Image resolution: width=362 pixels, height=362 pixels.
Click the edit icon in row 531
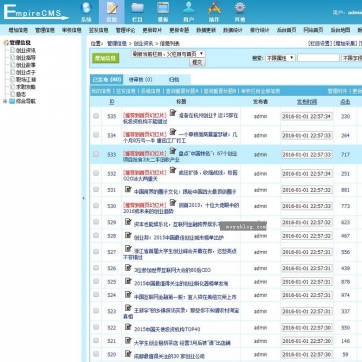pos(128,189)
